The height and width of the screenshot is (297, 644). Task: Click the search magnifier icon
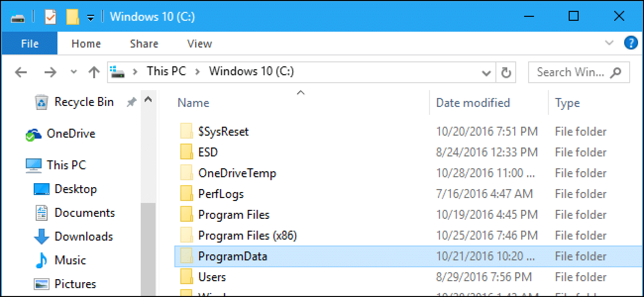[x=615, y=72]
